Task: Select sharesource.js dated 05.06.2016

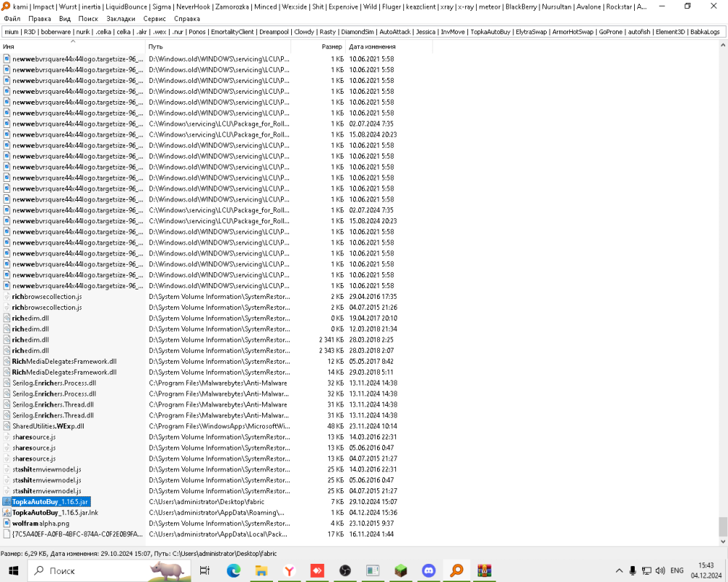Action: click(34, 448)
